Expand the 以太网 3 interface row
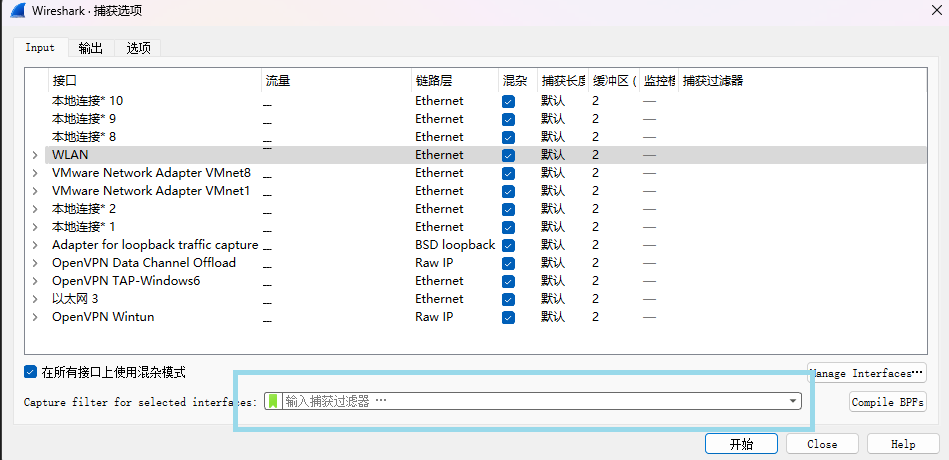 click(35, 299)
